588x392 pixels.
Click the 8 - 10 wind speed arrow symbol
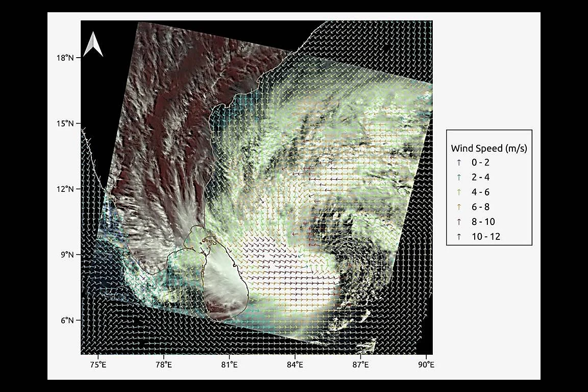tap(459, 222)
